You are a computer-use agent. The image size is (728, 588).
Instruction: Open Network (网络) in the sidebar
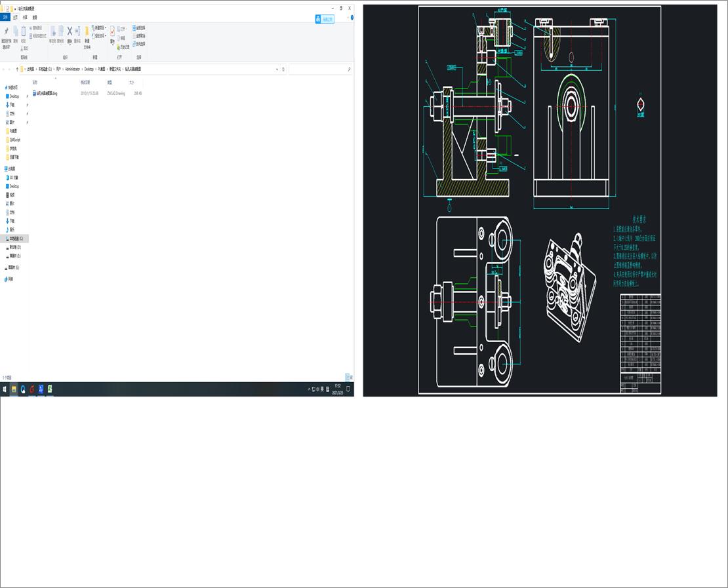coord(9,279)
